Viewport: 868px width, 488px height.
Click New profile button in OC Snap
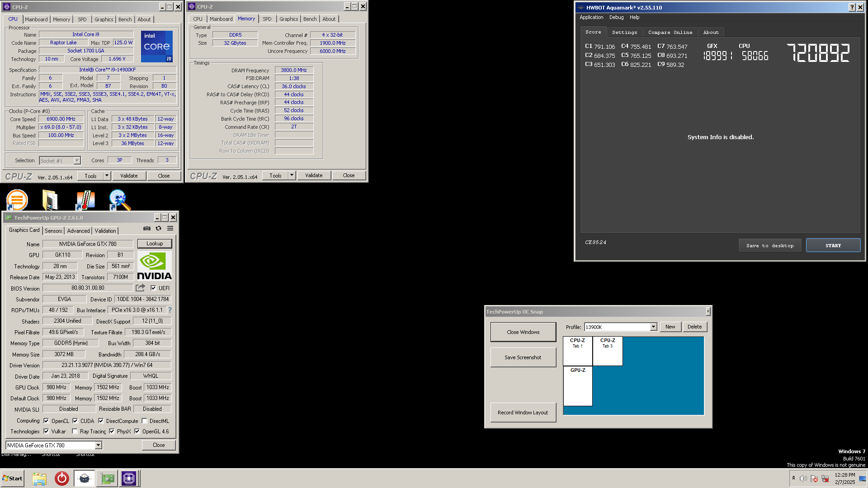tap(670, 327)
